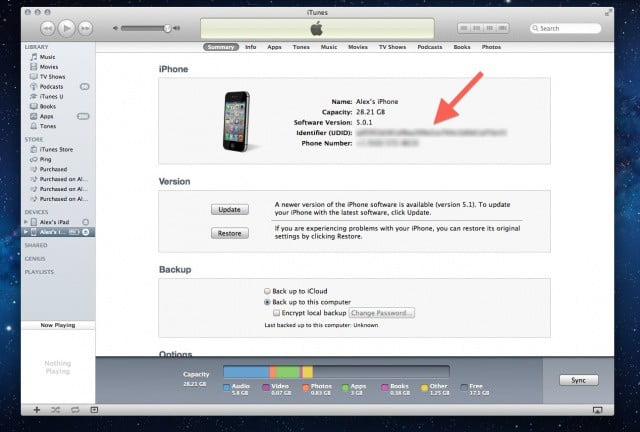Click the Podcasts count badge
The height and width of the screenshot is (432, 640).
click(84, 87)
